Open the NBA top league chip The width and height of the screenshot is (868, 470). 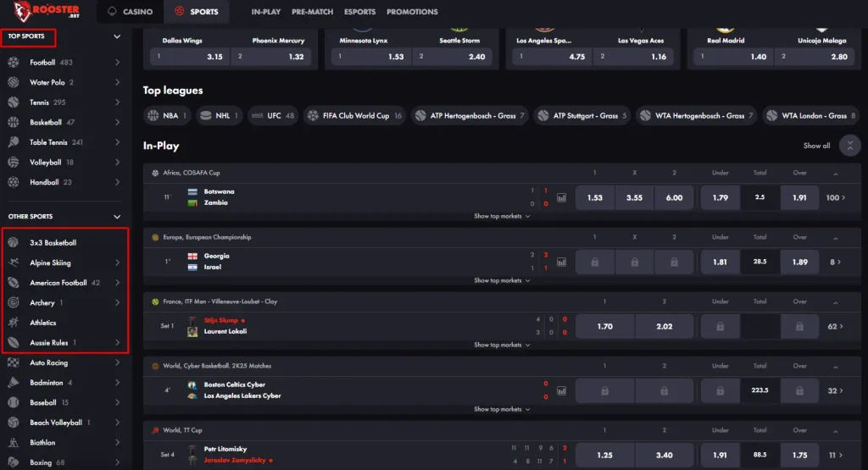tap(167, 115)
